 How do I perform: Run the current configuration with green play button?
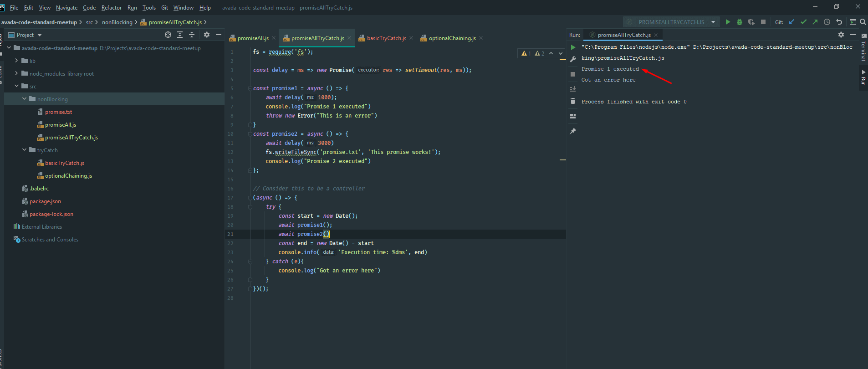point(728,22)
